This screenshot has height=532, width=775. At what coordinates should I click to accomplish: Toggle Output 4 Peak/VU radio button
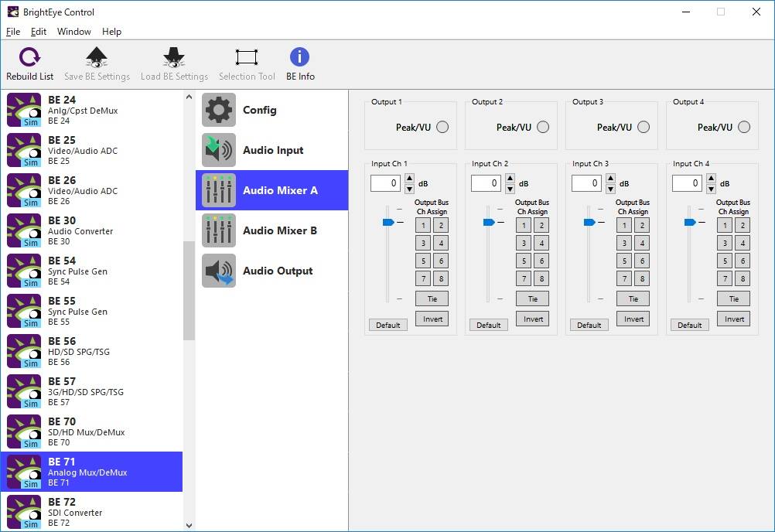(744, 127)
